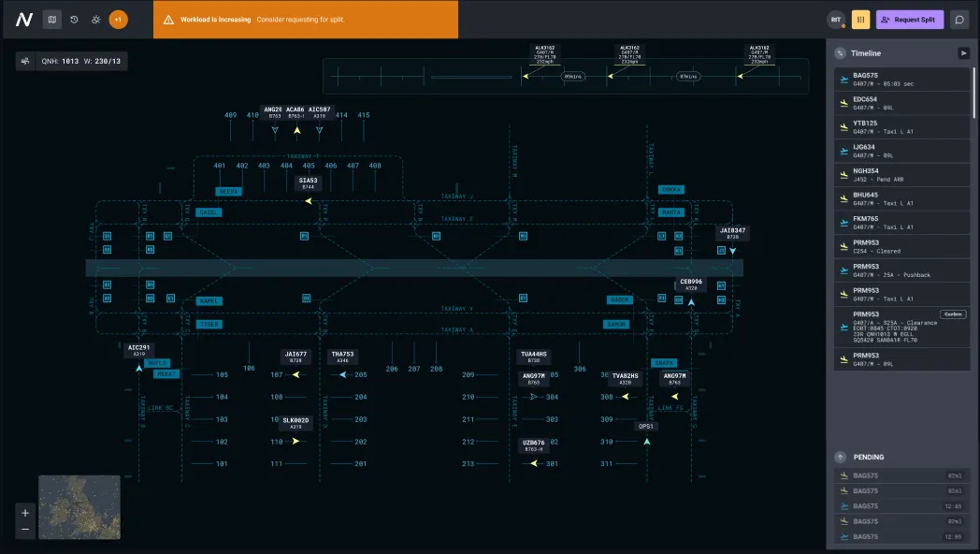The image size is (980, 554).
Task: Zoom out using the minus button
Action: [x=25, y=530]
